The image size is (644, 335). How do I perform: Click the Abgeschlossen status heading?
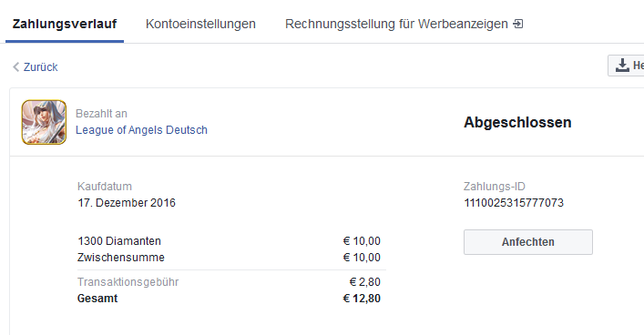pyautogui.click(x=517, y=122)
